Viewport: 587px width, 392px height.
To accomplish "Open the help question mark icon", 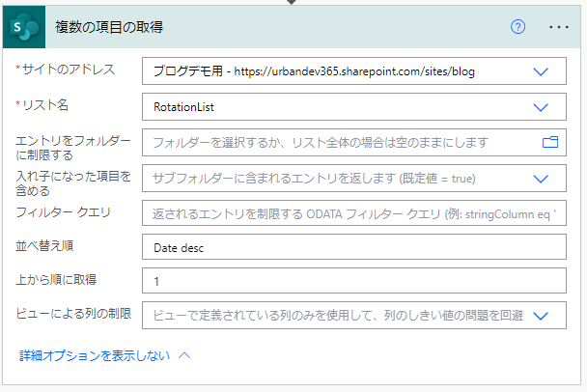I will pyautogui.click(x=518, y=27).
